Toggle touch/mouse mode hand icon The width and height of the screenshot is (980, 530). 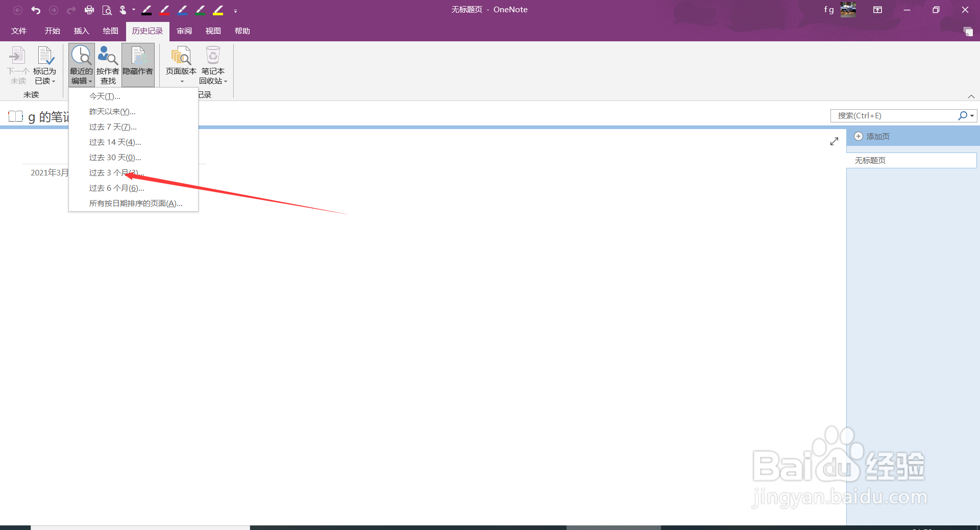coord(123,10)
